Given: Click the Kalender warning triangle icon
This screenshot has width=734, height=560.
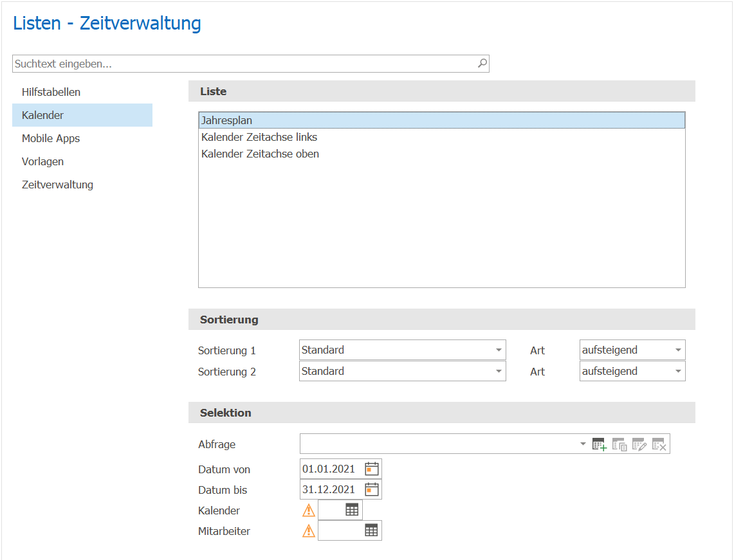Looking at the screenshot, I should pyautogui.click(x=309, y=510).
